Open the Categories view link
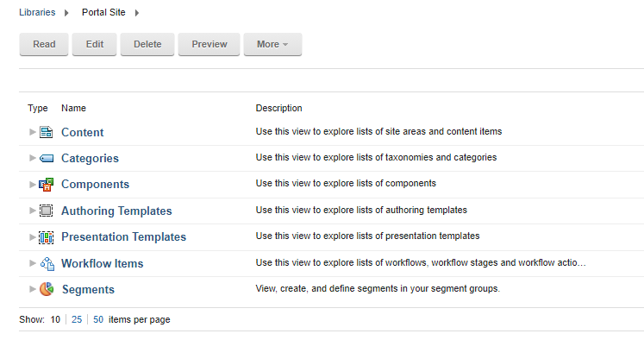Screen dimensions: 644x340 [90, 158]
